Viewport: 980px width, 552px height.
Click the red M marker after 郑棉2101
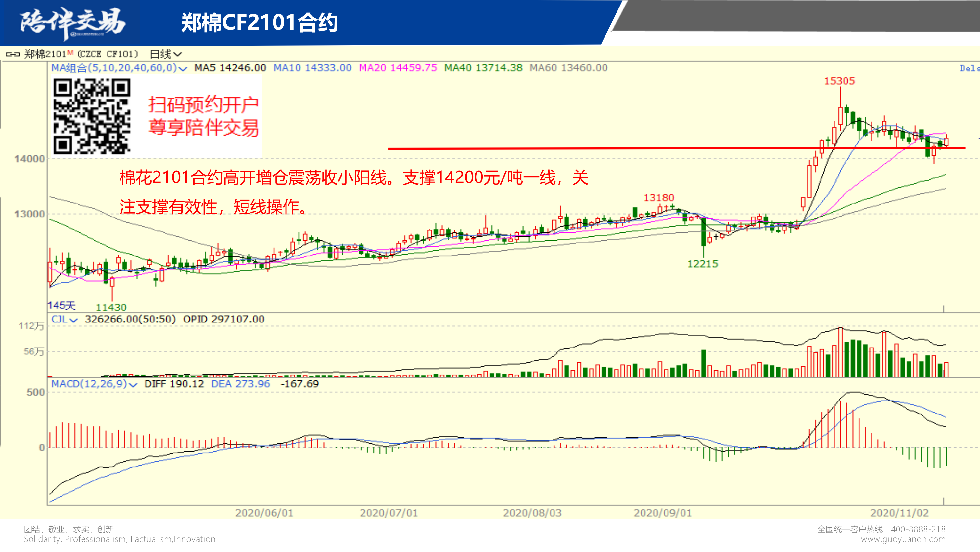click(70, 52)
